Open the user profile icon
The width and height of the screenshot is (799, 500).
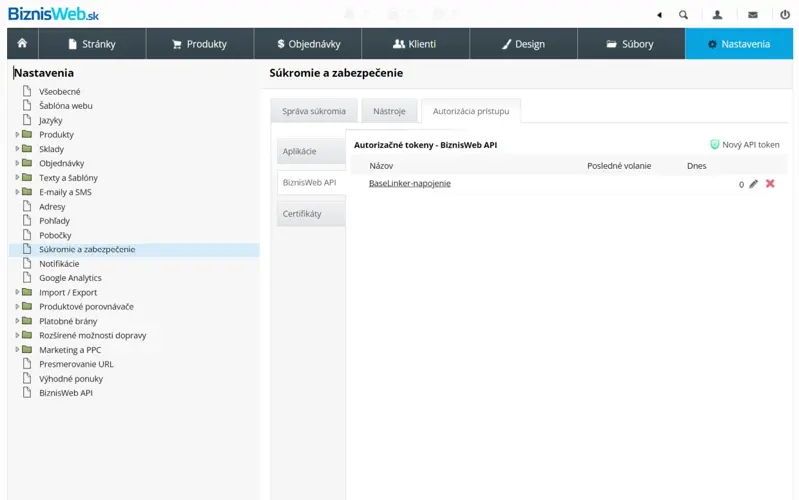point(717,15)
